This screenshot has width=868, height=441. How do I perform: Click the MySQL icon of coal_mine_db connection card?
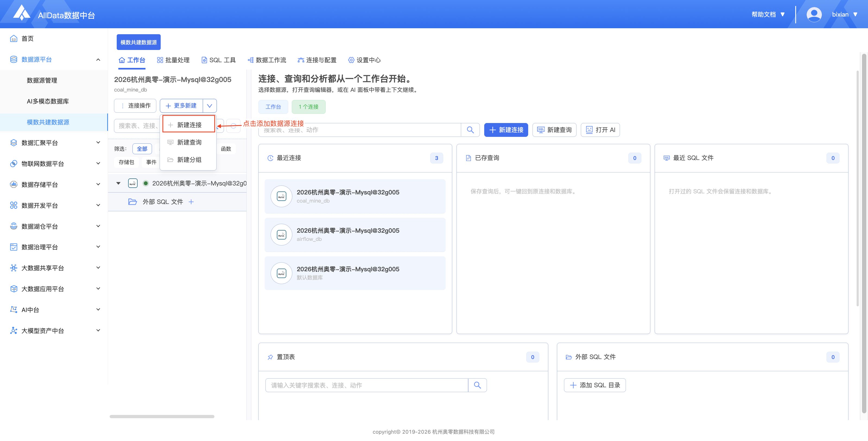[x=281, y=196]
